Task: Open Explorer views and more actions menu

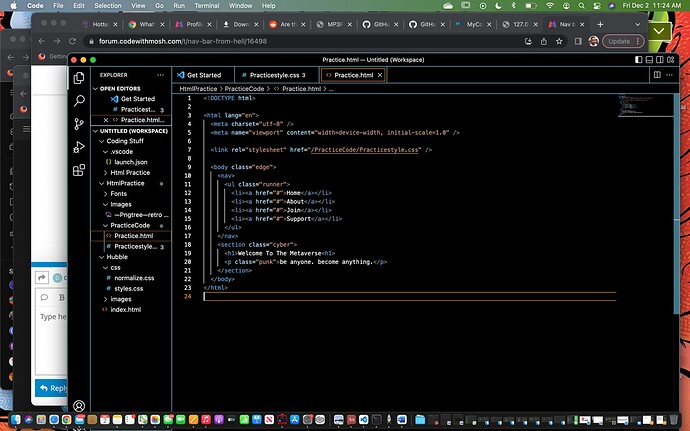Action: pyautogui.click(x=160, y=75)
